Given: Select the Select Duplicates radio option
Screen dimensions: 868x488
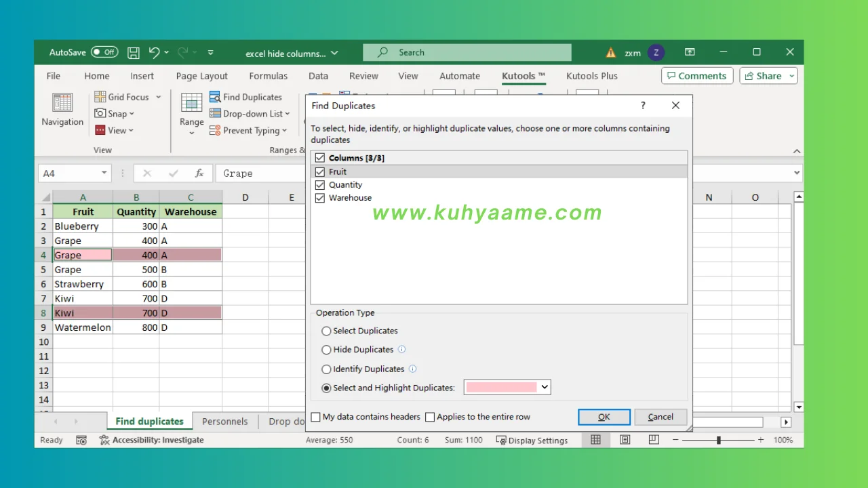Looking at the screenshot, I should [x=327, y=331].
